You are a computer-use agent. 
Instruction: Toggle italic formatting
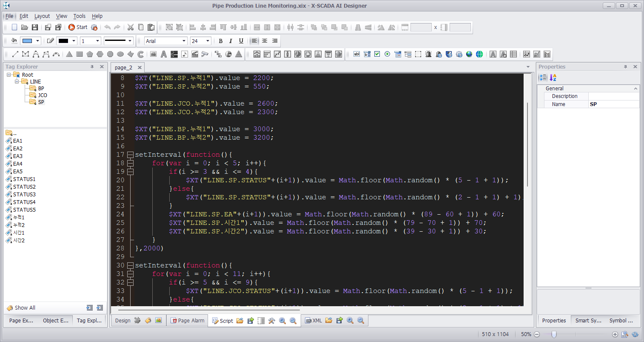[231, 41]
